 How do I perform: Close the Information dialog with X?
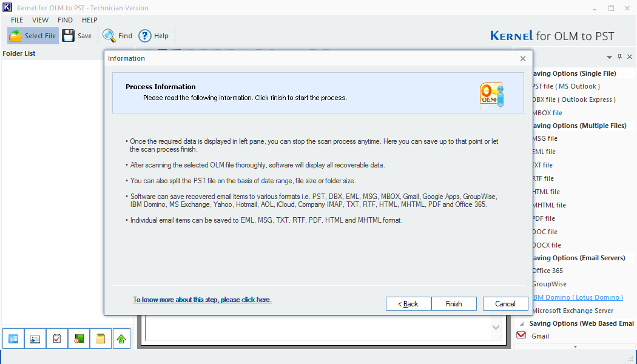(x=523, y=58)
